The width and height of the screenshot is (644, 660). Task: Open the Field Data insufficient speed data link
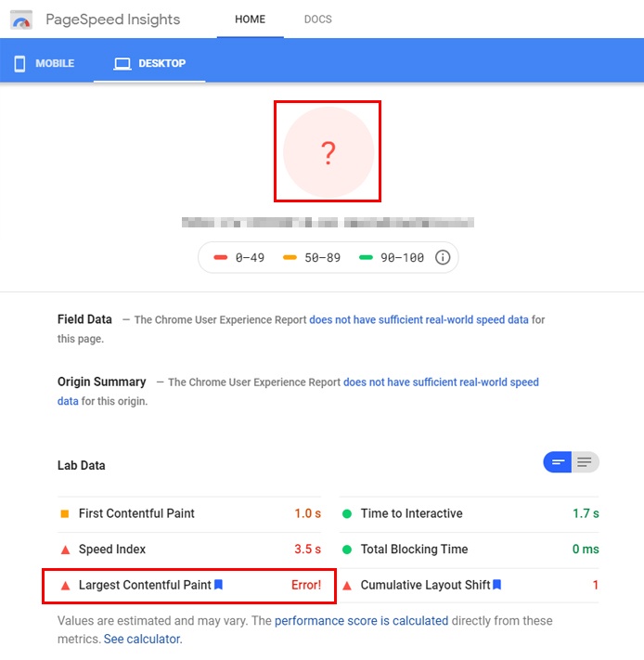[x=419, y=319]
